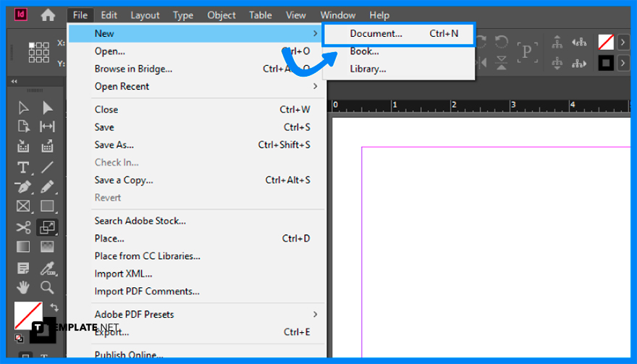Screen dimensions: 637x364
Task: Select Save a Copy...
Action: [x=198, y=180]
